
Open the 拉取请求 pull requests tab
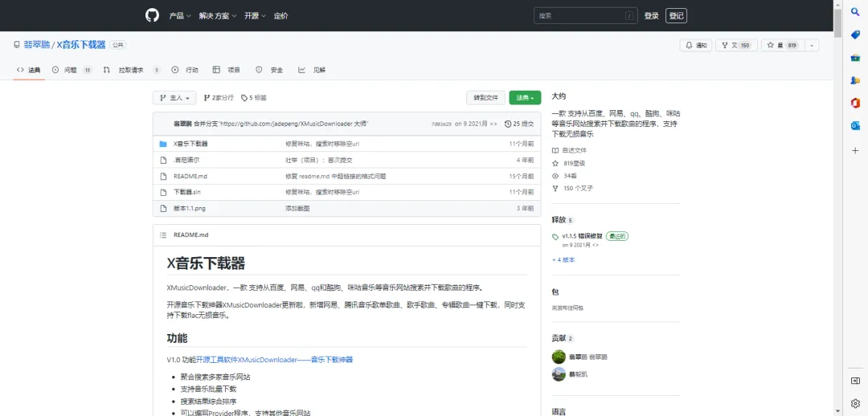click(x=132, y=70)
